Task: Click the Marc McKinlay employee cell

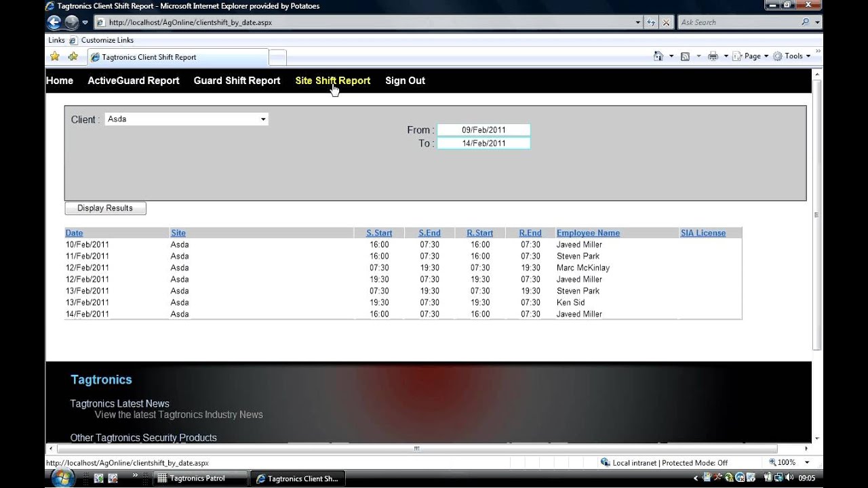Action: (x=583, y=268)
